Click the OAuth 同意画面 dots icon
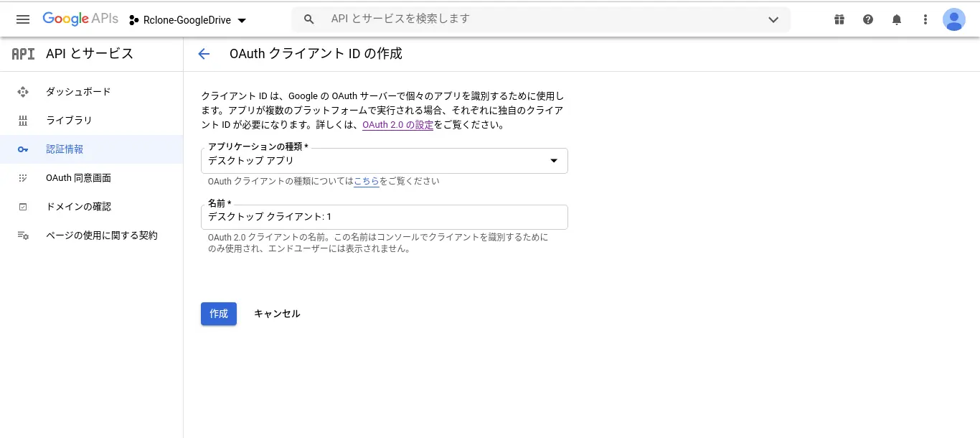This screenshot has width=980, height=438. (23, 178)
